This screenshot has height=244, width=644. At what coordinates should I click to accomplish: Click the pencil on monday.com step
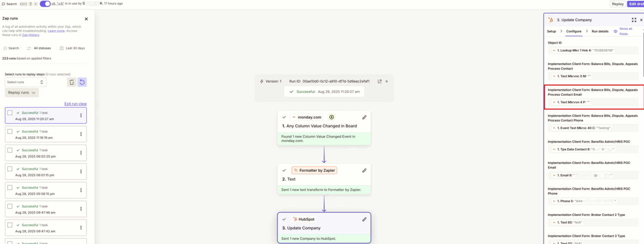364,117
